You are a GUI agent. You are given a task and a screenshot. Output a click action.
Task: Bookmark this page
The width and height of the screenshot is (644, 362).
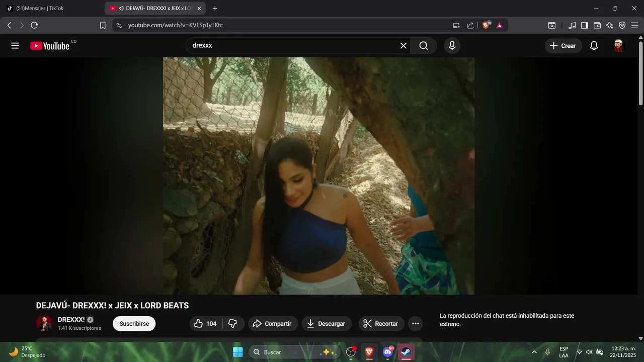(x=103, y=25)
